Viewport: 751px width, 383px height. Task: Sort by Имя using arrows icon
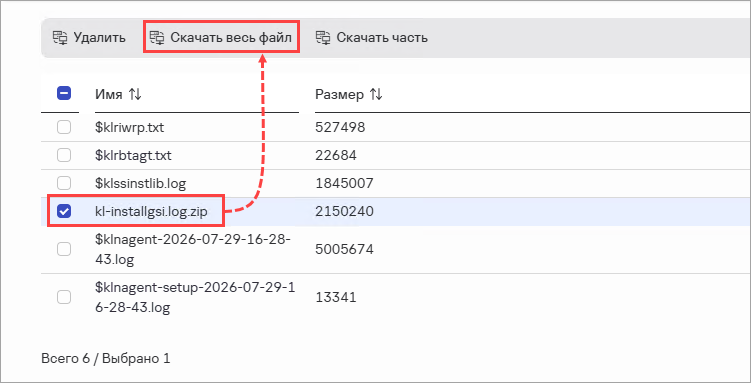click(135, 95)
